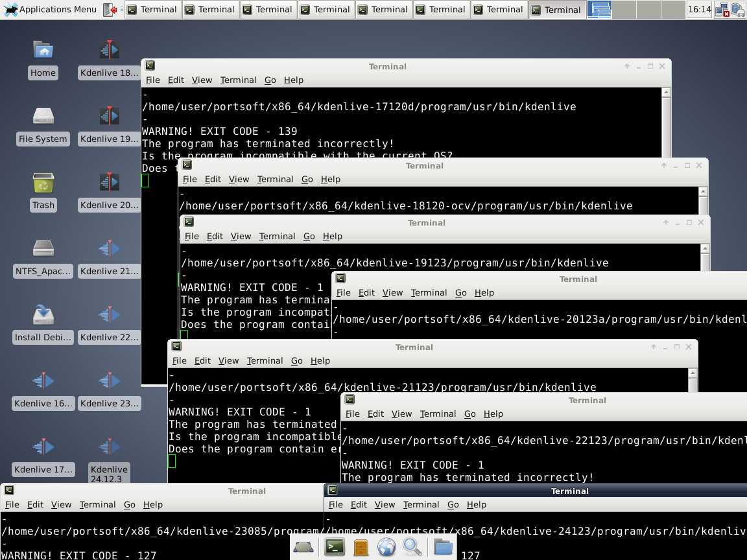Screen dimensions: 747x560
Task: Open Terminal menu in kdenlive-20123a terminal
Action: coord(429,292)
